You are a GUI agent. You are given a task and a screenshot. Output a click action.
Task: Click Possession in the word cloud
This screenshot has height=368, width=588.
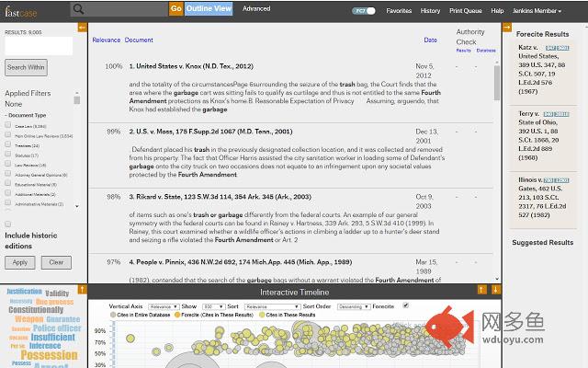click(49, 355)
